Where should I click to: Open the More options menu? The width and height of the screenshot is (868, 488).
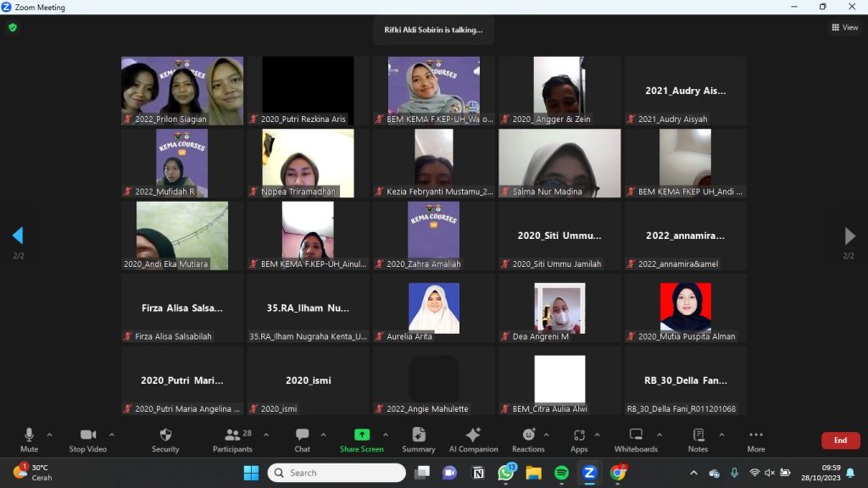point(755,439)
